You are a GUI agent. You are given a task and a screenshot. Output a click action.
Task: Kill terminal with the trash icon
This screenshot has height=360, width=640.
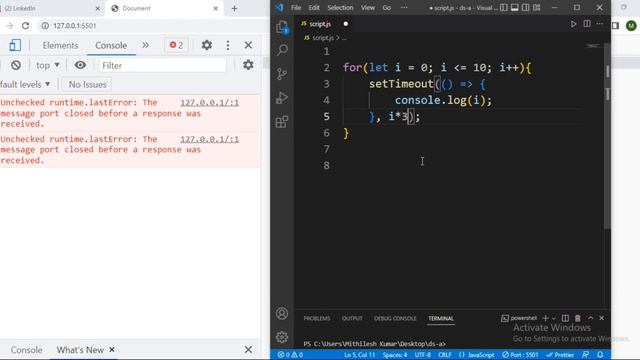[x=578, y=318]
